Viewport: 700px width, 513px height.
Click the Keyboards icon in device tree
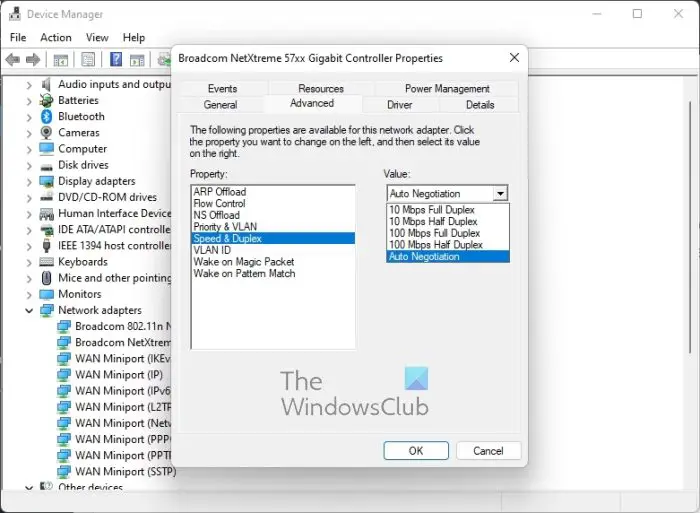coord(46,262)
